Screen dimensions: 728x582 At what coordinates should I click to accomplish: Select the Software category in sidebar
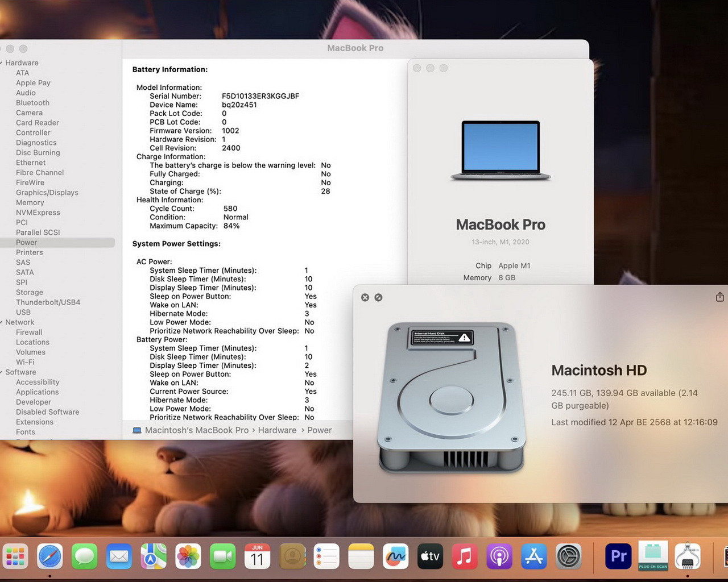coord(20,372)
